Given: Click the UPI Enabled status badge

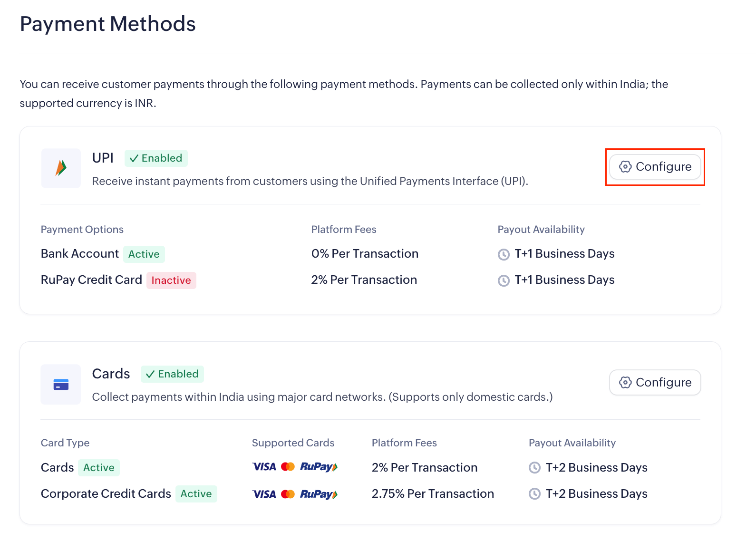Looking at the screenshot, I should pyautogui.click(x=156, y=158).
